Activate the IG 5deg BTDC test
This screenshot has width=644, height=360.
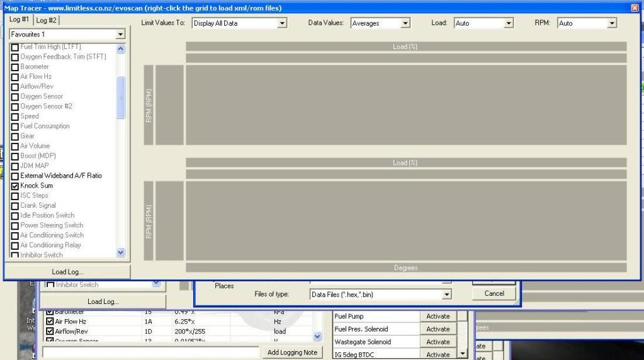point(438,354)
